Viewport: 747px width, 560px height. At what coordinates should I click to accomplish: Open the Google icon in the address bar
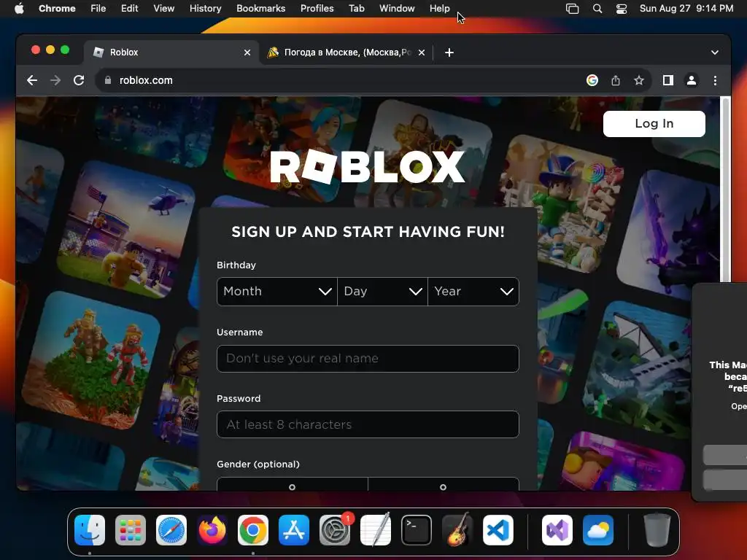coord(592,80)
